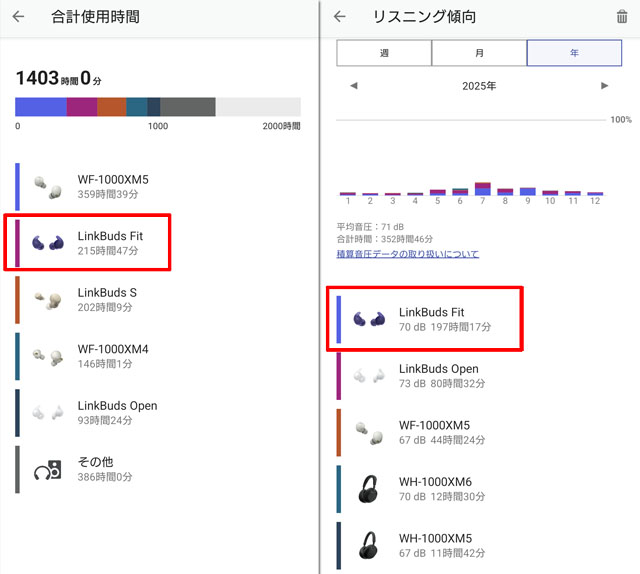
Task: Tap the その他 headphone-speaker icon
Action: click(47, 470)
